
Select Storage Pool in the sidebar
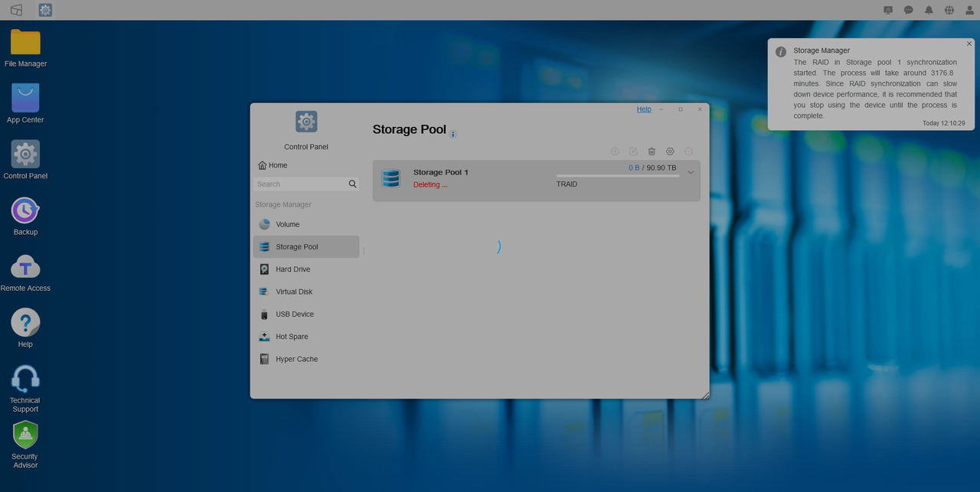tap(306, 246)
